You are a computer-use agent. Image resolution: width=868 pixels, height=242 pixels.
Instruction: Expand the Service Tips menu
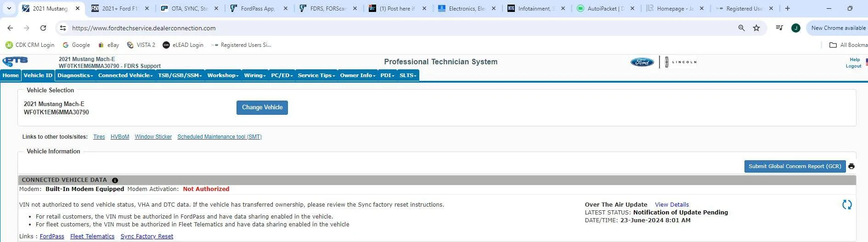pyautogui.click(x=316, y=75)
